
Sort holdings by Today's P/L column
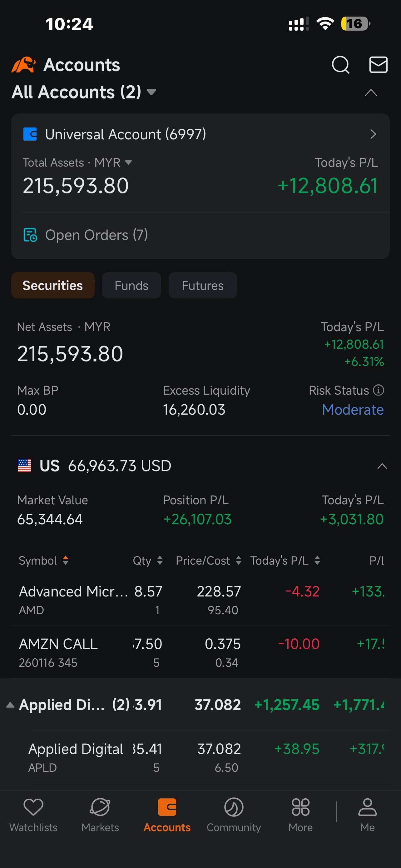click(285, 560)
